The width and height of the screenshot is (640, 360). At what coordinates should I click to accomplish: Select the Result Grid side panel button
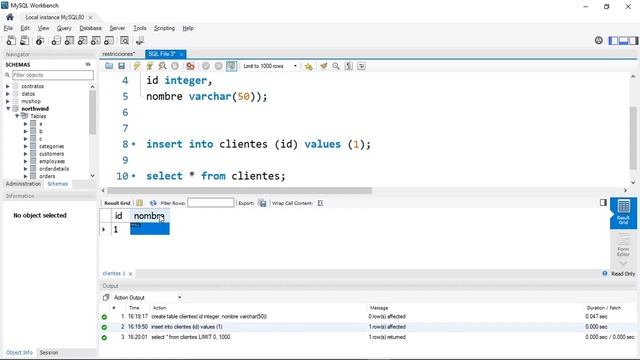623,212
